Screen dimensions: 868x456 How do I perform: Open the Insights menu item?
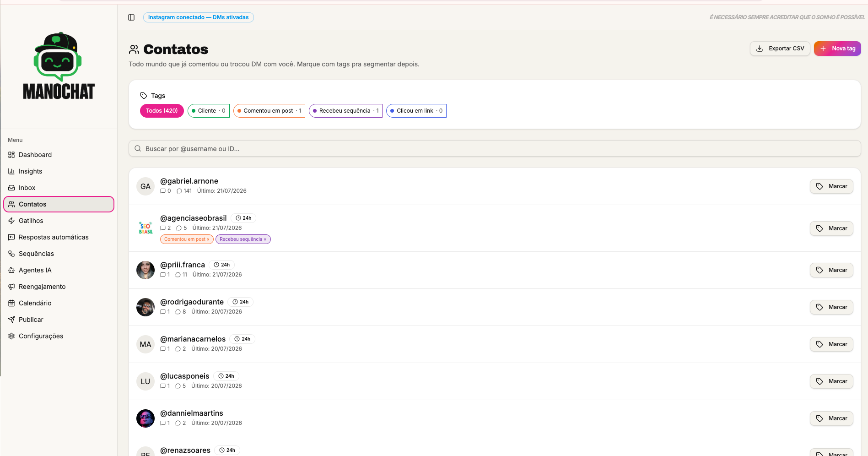click(x=59, y=171)
